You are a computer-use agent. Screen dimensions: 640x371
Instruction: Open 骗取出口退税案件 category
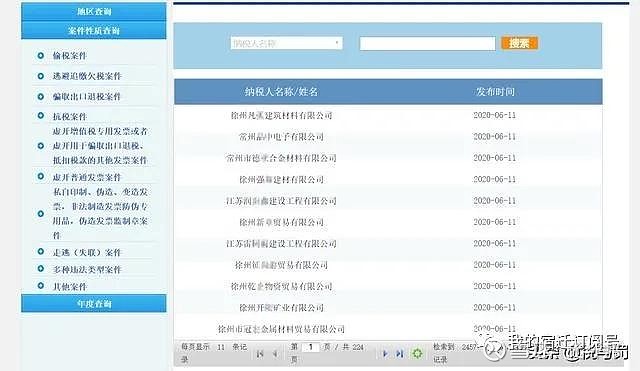tap(87, 97)
